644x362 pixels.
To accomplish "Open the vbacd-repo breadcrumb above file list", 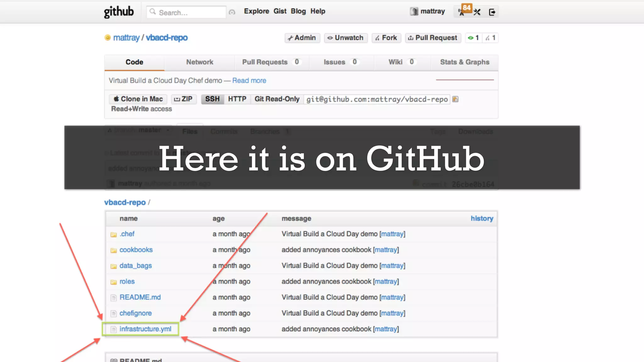I will [x=125, y=202].
